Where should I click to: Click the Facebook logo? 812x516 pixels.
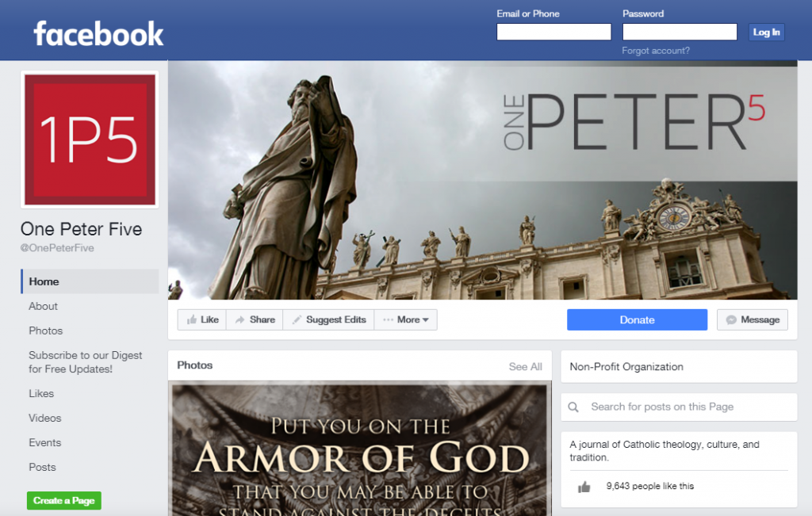click(x=98, y=34)
